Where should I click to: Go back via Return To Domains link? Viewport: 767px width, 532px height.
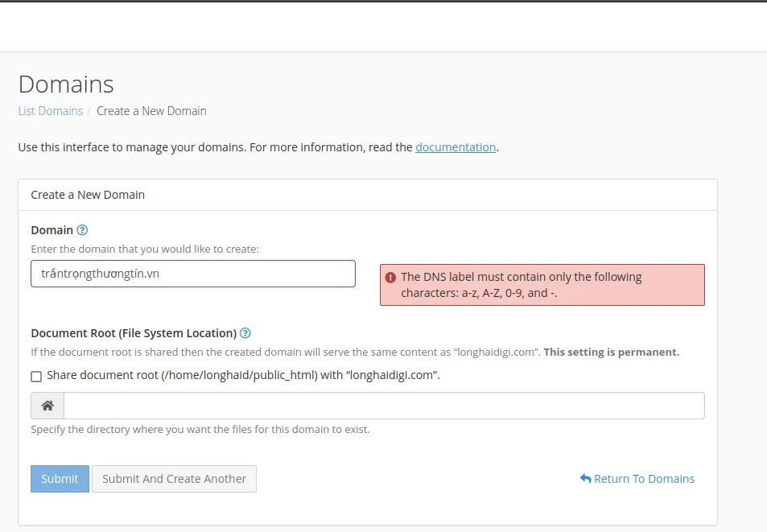644,479
